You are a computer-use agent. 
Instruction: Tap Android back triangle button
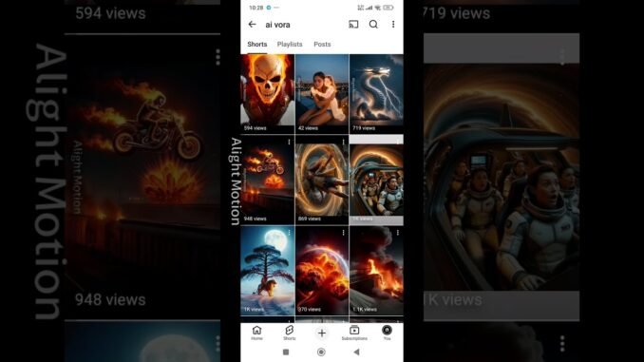(x=356, y=352)
